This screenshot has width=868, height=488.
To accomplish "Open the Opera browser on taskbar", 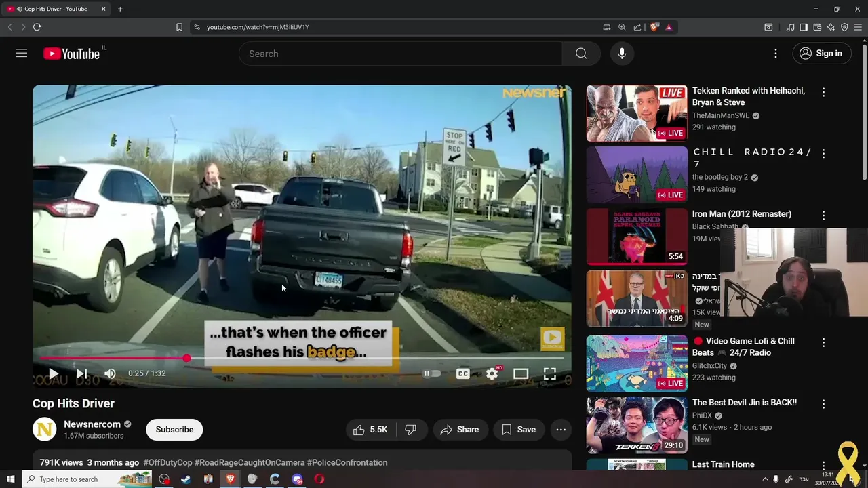I will [x=319, y=479].
